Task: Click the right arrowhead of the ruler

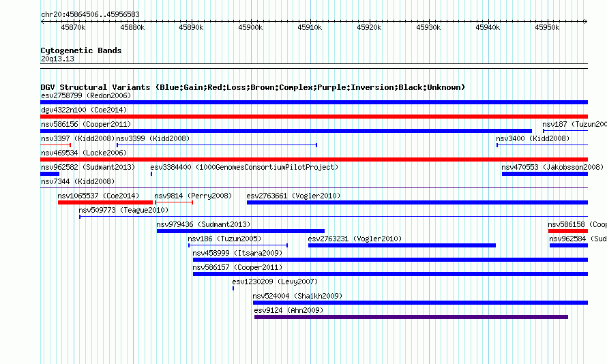Action: click(586, 21)
